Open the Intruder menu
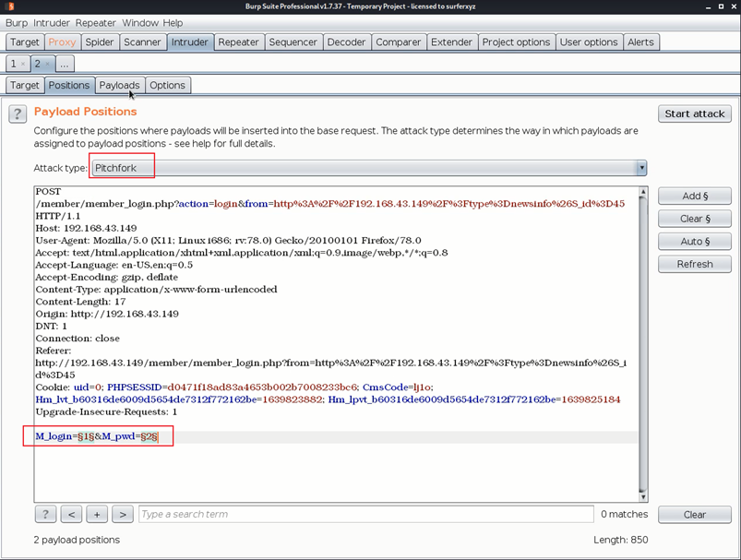 pos(52,23)
